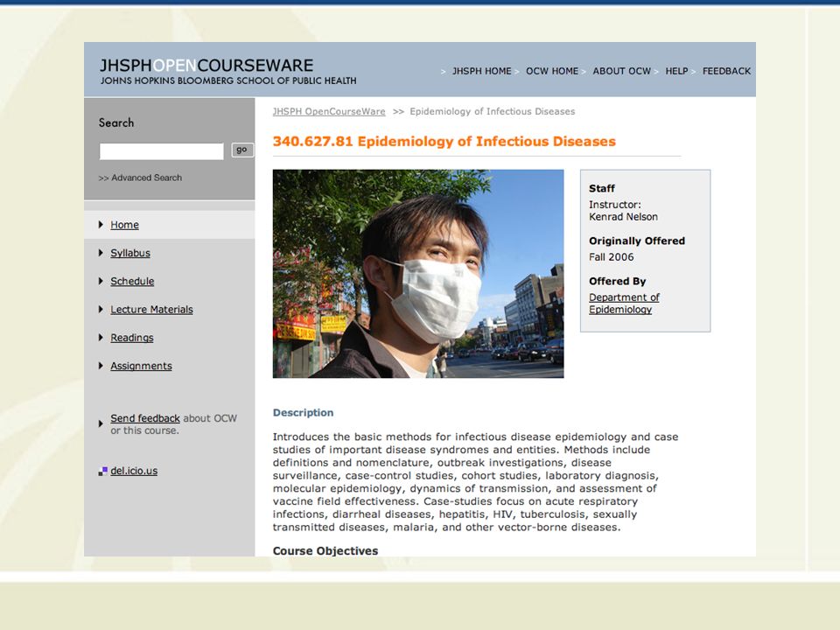Image resolution: width=840 pixels, height=630 pixels.
Task: Click the instructor name Kenrad Nelson
Action: click(623, 217)
